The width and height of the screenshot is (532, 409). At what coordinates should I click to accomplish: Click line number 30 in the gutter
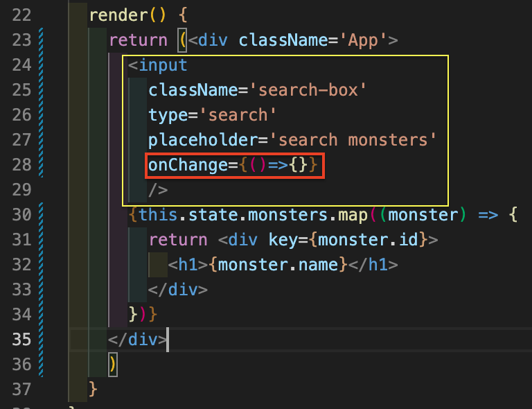[21, 215]
